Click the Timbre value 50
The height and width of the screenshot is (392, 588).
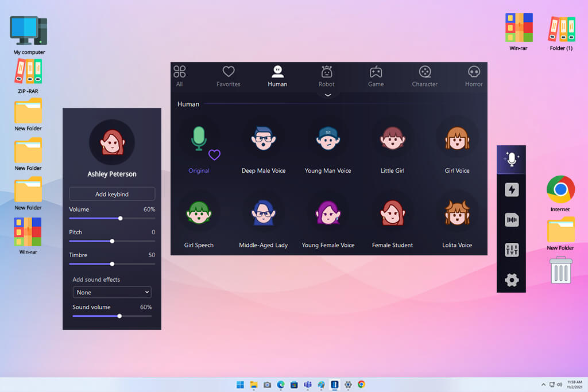click(152, 255)
